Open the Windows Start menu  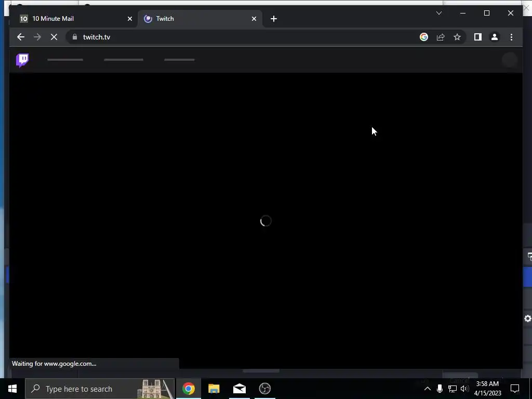[12, 389]
